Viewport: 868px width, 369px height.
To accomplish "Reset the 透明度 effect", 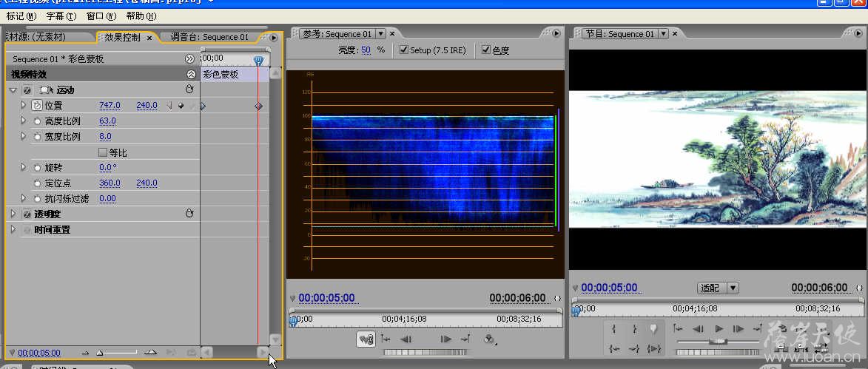I will [x=190, y=214].
